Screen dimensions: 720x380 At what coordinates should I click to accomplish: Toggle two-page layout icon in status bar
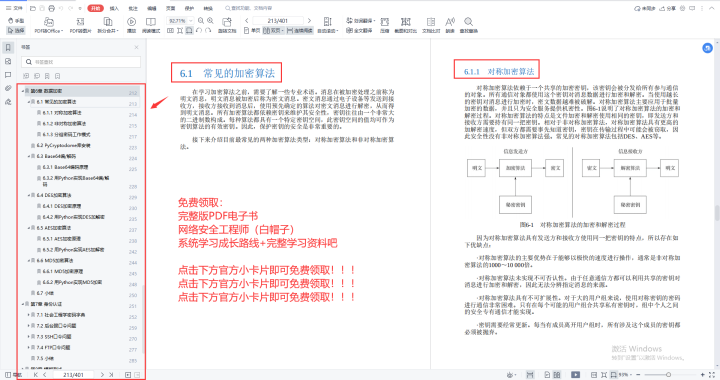click(x=557, y=374)
